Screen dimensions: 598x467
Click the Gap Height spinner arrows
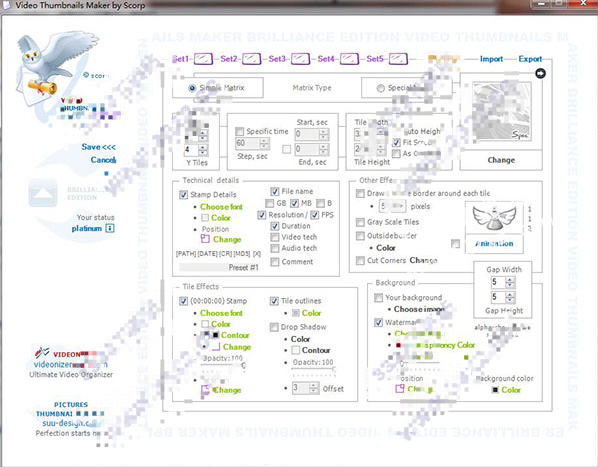(x=510, y=297)
